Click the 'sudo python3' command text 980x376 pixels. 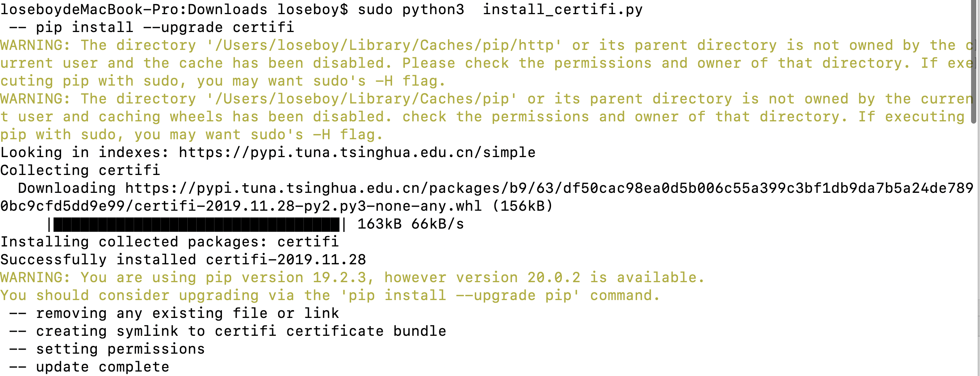411,10
